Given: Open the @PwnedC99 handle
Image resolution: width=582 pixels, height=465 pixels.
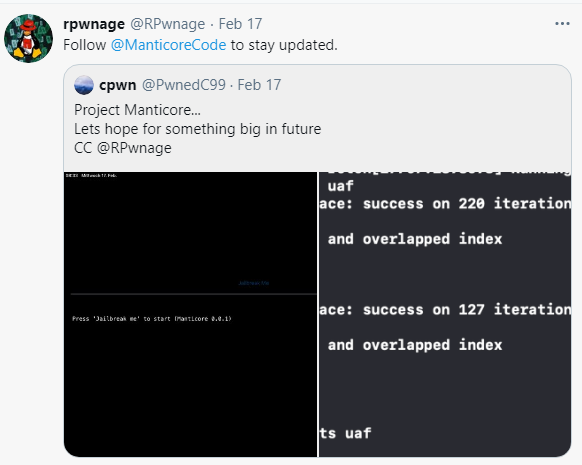Looking at the screenshot, I should coord(184,85).
